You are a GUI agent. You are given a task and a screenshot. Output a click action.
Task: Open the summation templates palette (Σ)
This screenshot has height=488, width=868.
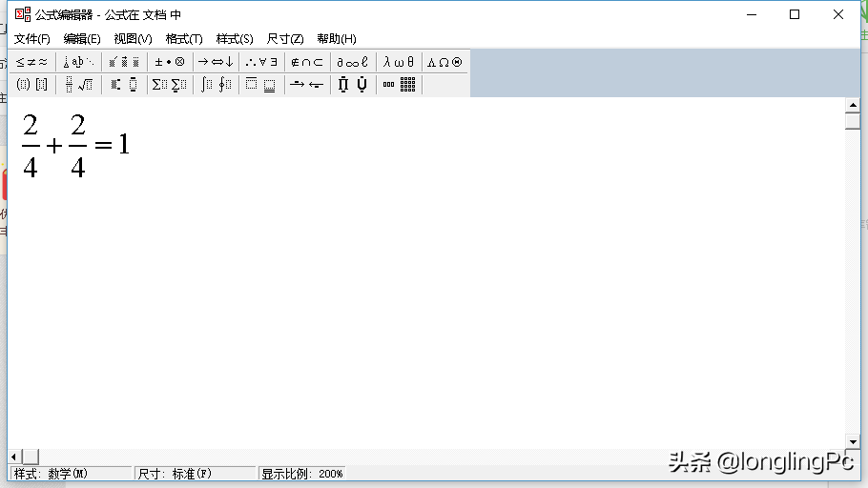click(x=170, y=85)
